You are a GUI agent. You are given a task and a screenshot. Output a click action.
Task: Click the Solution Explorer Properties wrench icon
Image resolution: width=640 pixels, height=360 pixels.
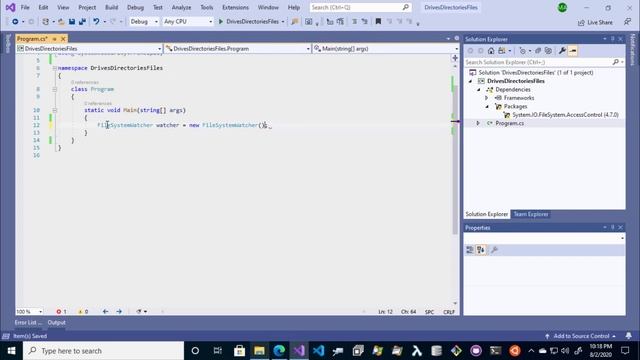pos(562,51)
